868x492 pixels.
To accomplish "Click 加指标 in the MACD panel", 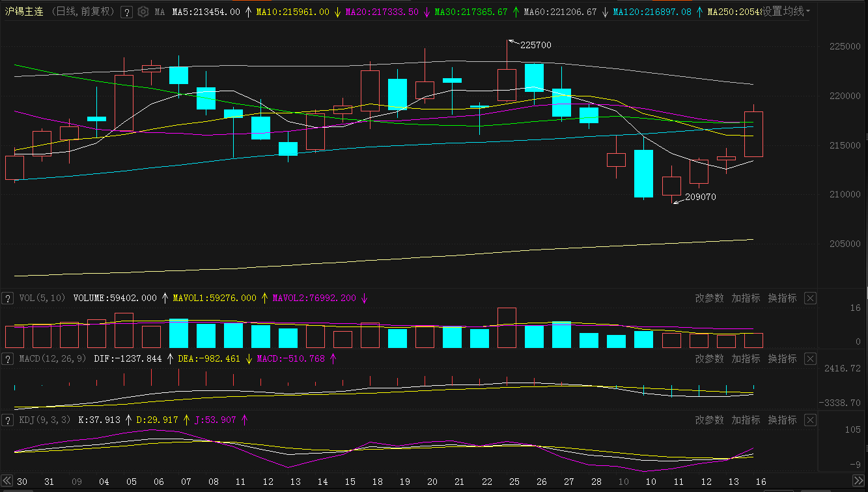I will pyautogui.click(x=746, y=358).
